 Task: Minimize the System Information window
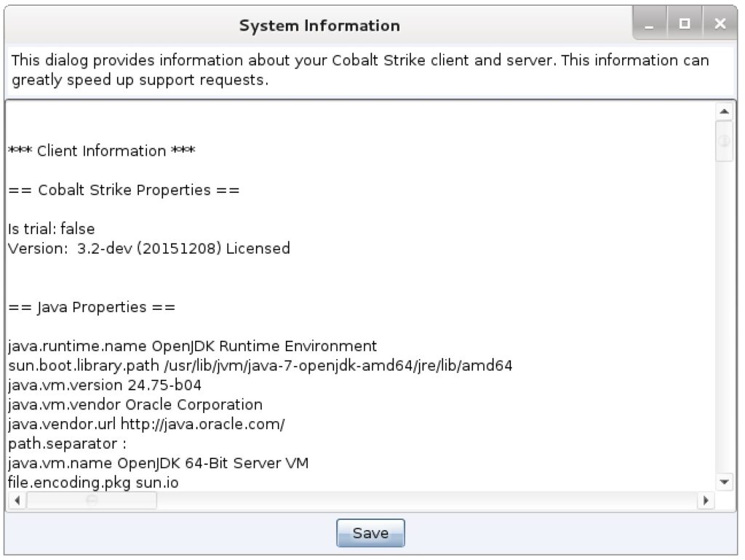click(650, 25)
